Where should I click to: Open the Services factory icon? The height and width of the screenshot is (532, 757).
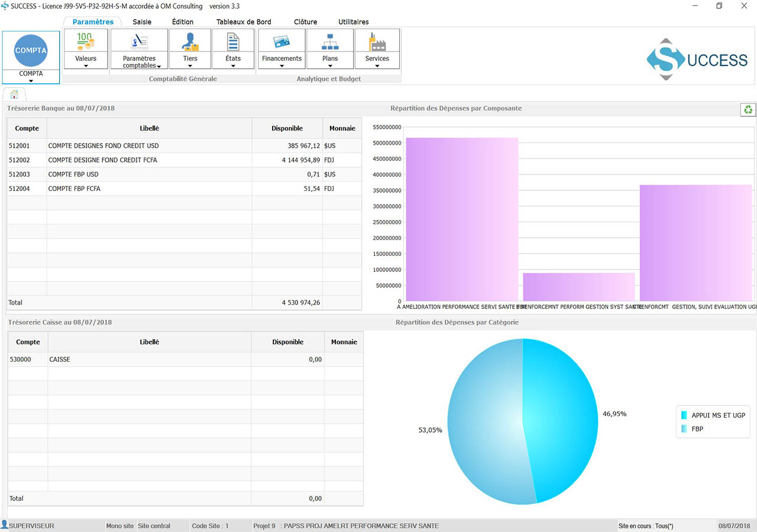tap(377, 42)
